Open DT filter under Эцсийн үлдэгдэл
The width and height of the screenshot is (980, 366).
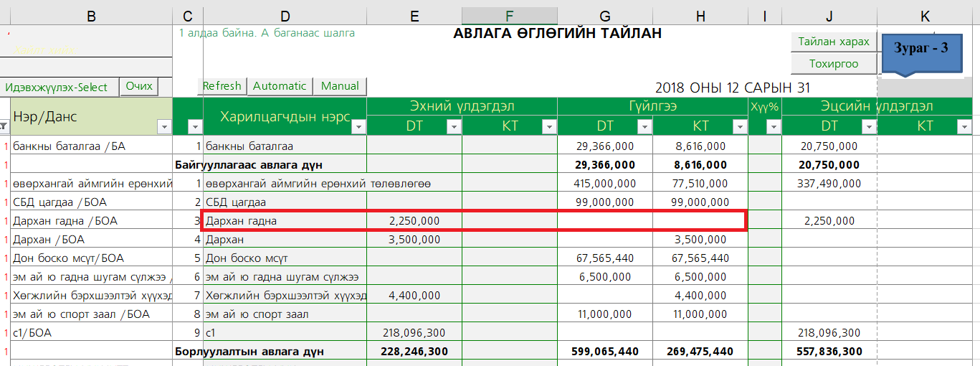pyautogui.click(x=868, y=127)
